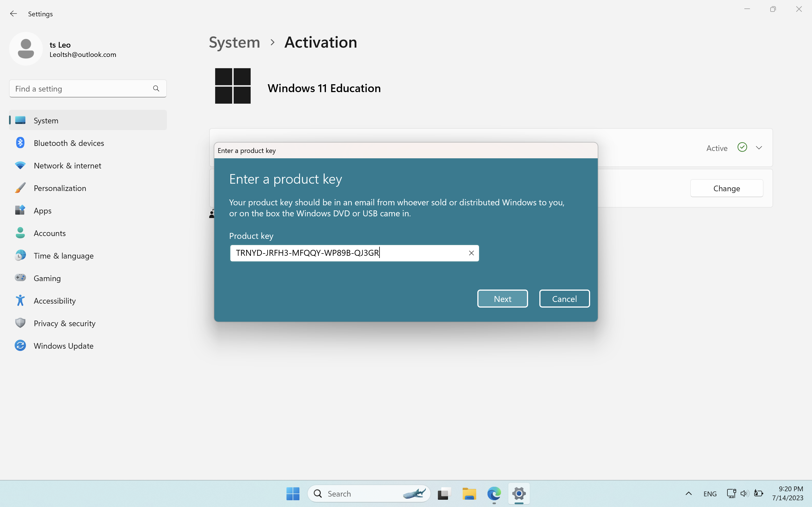
Task: Click inside the Product key text field
Action: 349,253
